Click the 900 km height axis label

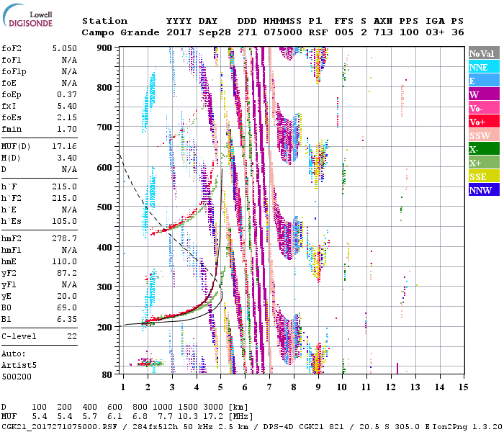click(104, 48)
